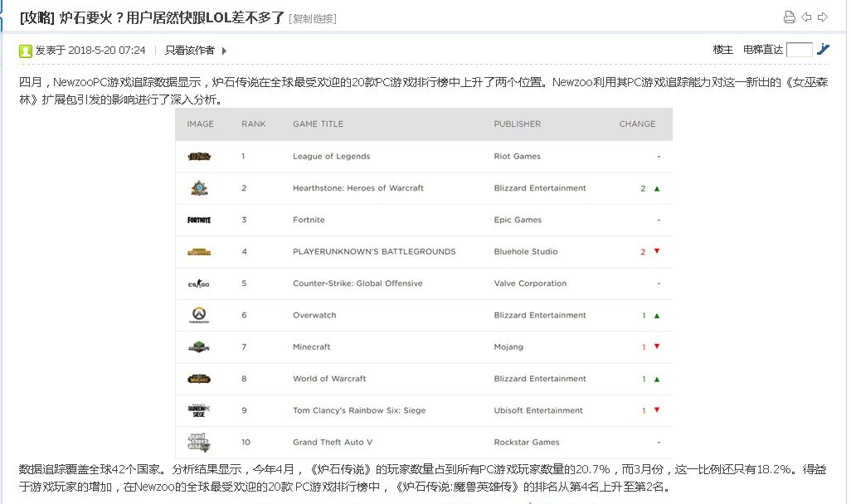This screenshot has width=851, height=504.
Task: Click the 电梯直达 floor input field
Action: (x=800, y=50)
